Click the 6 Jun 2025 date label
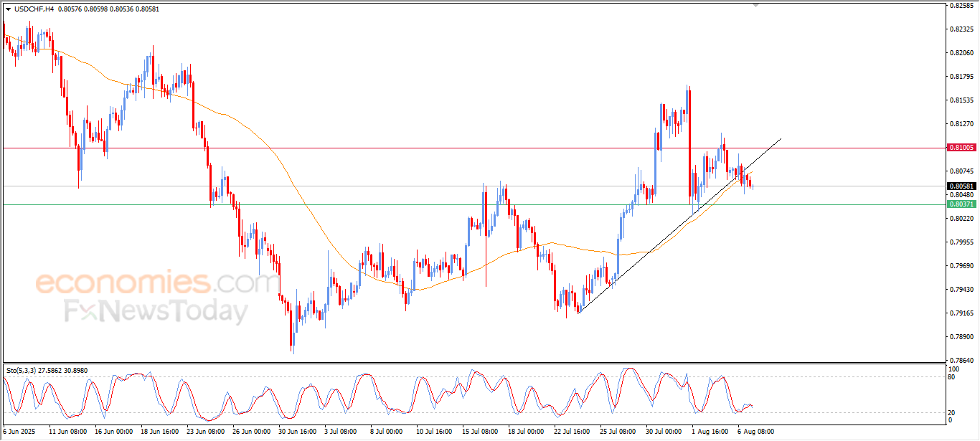 [x=19, y=432]
